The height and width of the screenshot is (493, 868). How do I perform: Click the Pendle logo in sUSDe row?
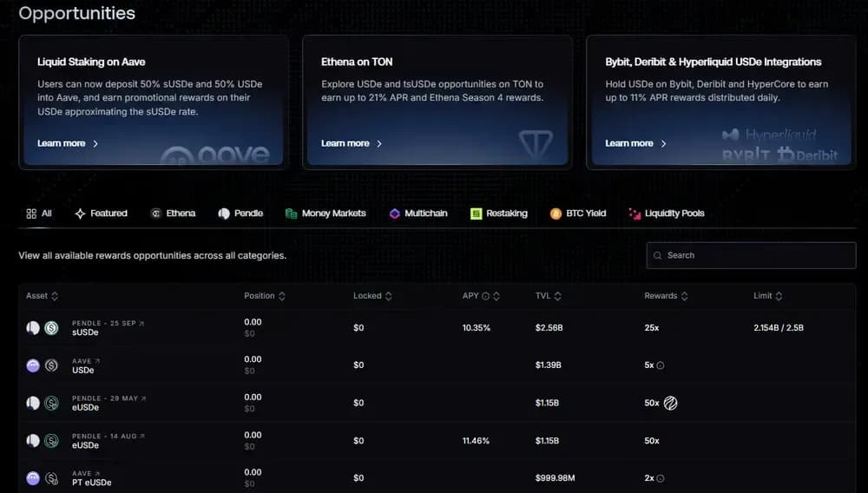point(33,327)
